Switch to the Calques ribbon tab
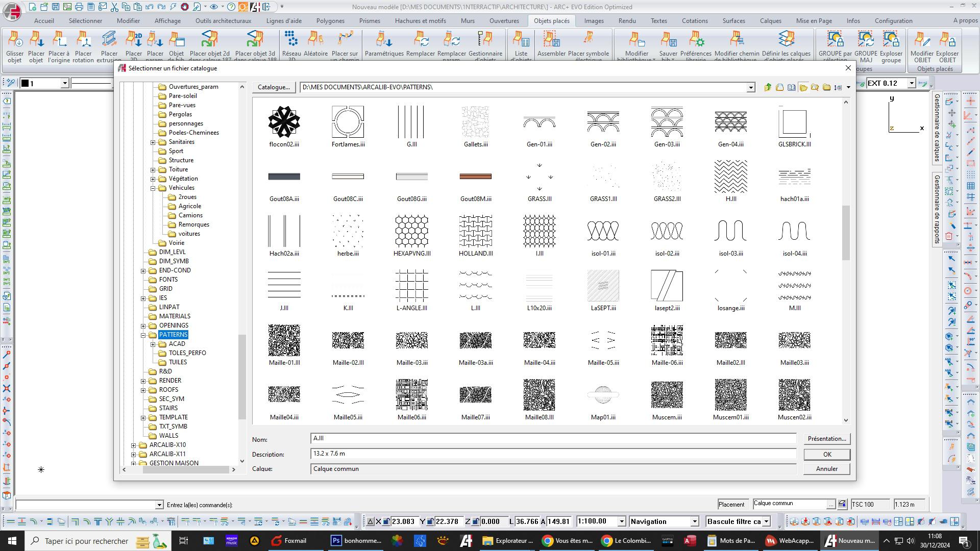This screenshot has width=980, height=551. [770, 21]
